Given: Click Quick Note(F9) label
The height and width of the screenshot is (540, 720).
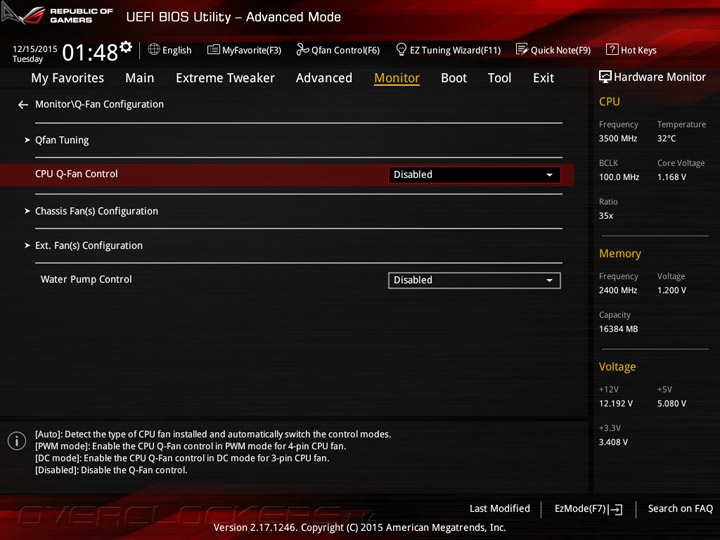Looking at the screenshot, I should point(560,50).
